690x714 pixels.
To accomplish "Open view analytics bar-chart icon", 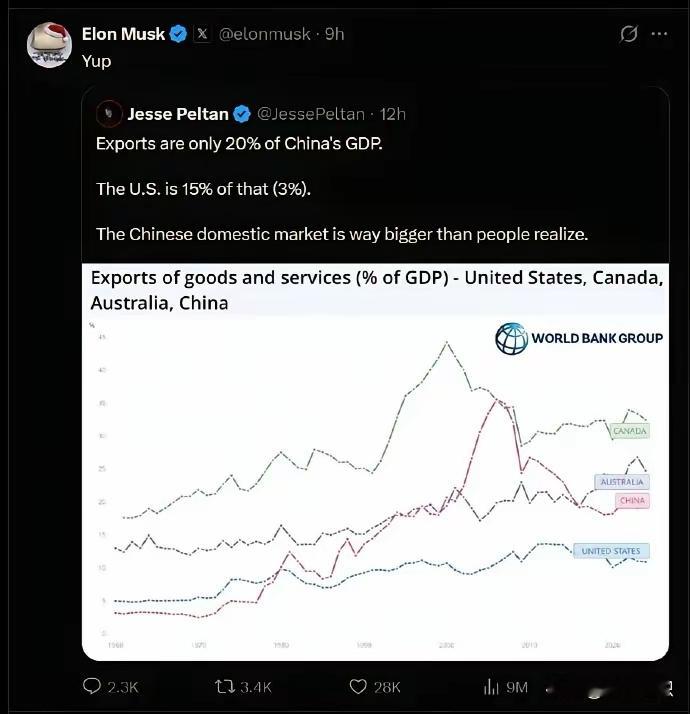I will click(x=491, y=687).
